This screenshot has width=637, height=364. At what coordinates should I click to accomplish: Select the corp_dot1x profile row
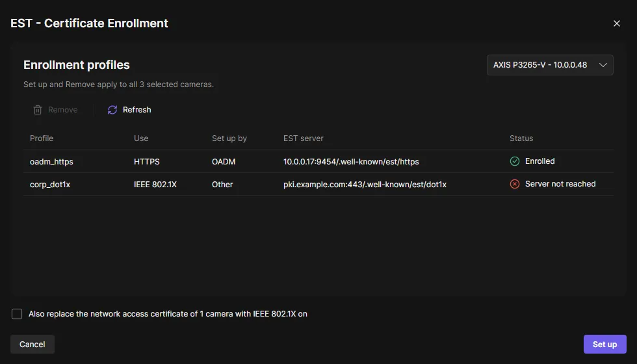(x=318, y=184)
